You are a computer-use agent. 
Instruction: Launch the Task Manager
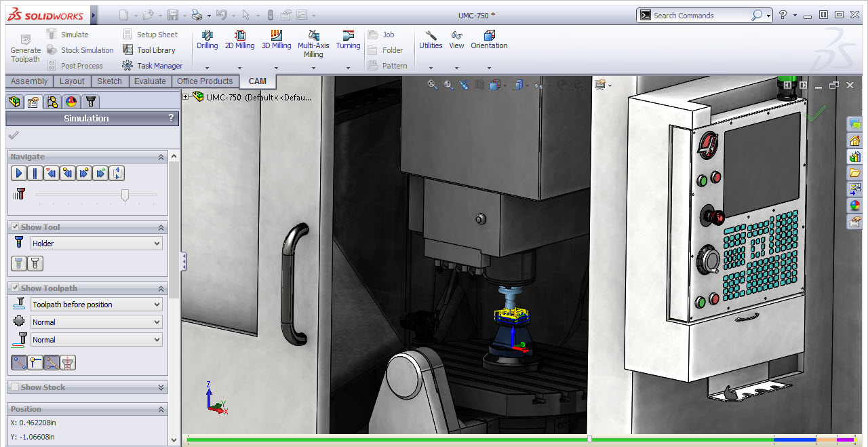153,66
